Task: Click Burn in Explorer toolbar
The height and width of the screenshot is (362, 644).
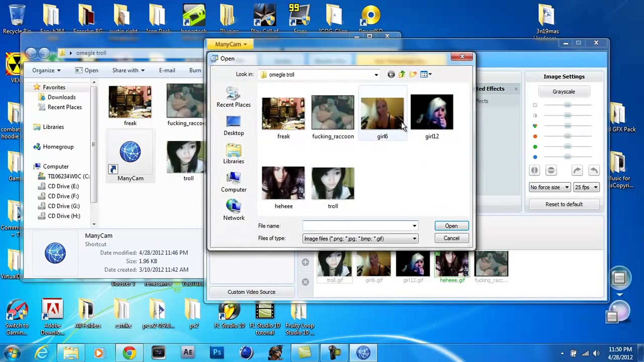Action: (195, 70)
